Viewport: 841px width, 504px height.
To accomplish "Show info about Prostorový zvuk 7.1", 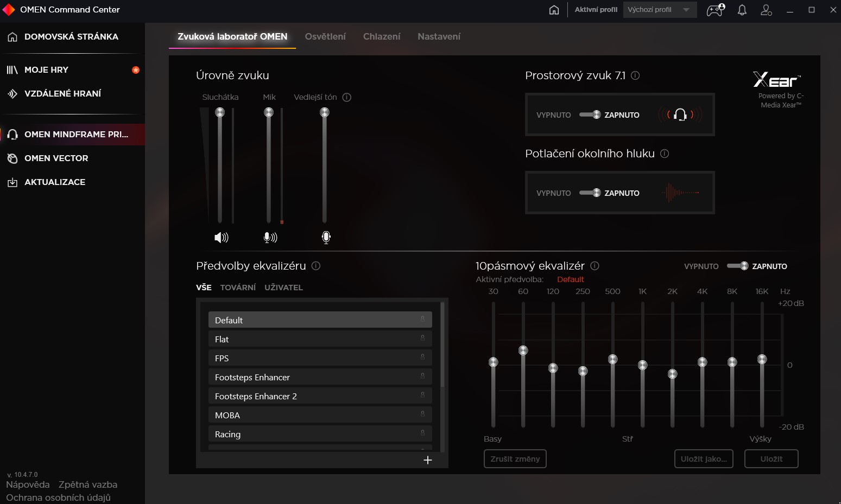I will pyautogui.click(x=635, y=75).
